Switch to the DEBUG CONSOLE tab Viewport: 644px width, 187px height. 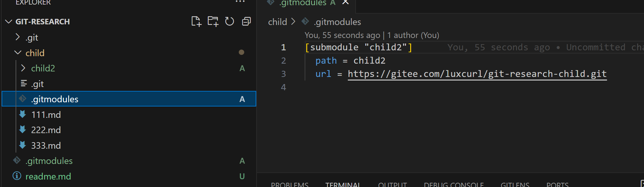point(454,184)
